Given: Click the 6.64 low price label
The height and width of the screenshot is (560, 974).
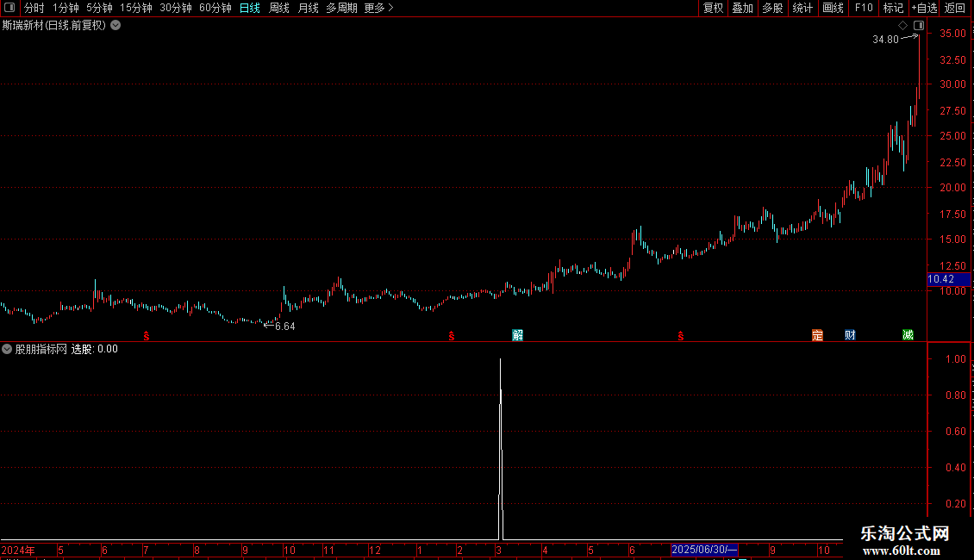Looking at the screenshot, I should click(285, 327).
